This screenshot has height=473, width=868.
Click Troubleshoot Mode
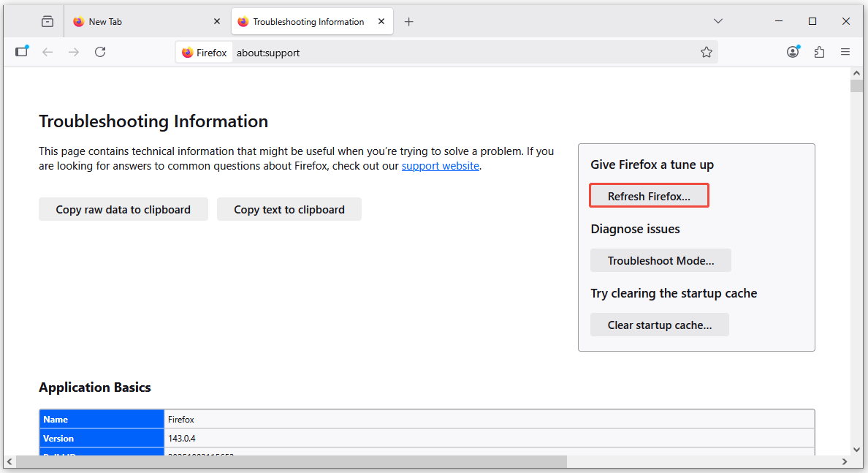tap(660, 260)
